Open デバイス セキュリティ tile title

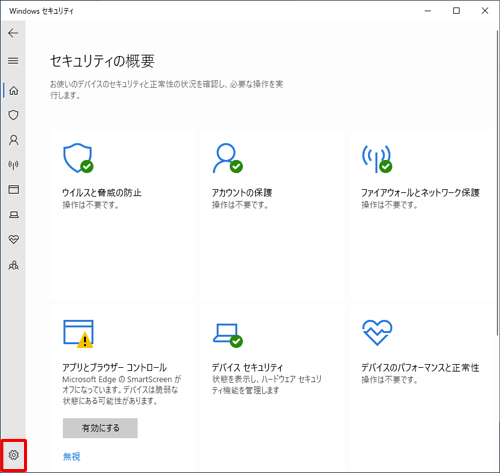pos(247,368)
